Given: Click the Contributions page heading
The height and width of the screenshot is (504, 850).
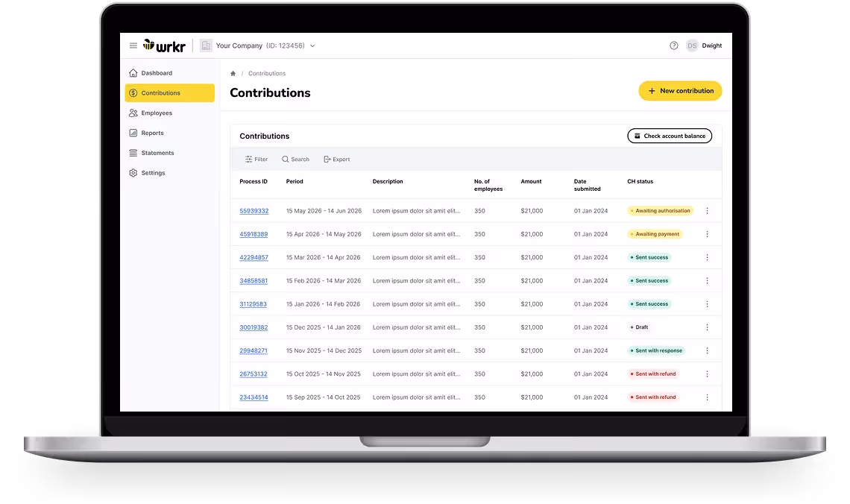Looking at the screenshot, I should pos(270,92).
